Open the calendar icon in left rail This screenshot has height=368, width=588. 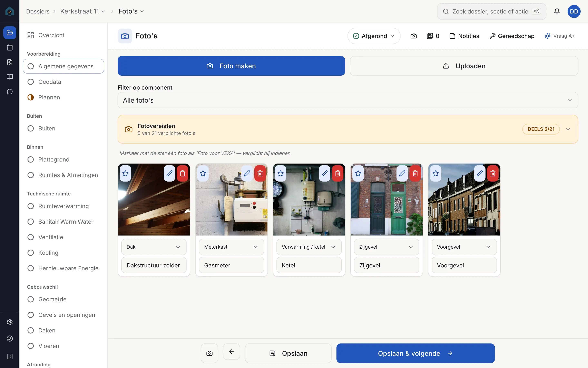click(10, 47)
